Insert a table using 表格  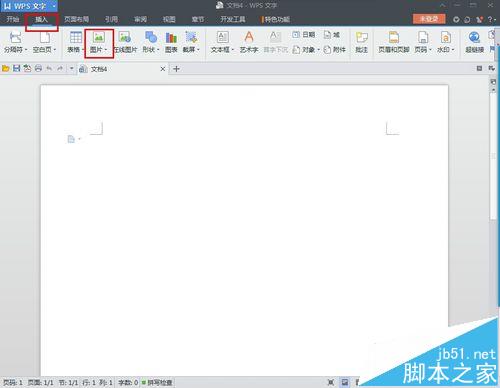75,42
